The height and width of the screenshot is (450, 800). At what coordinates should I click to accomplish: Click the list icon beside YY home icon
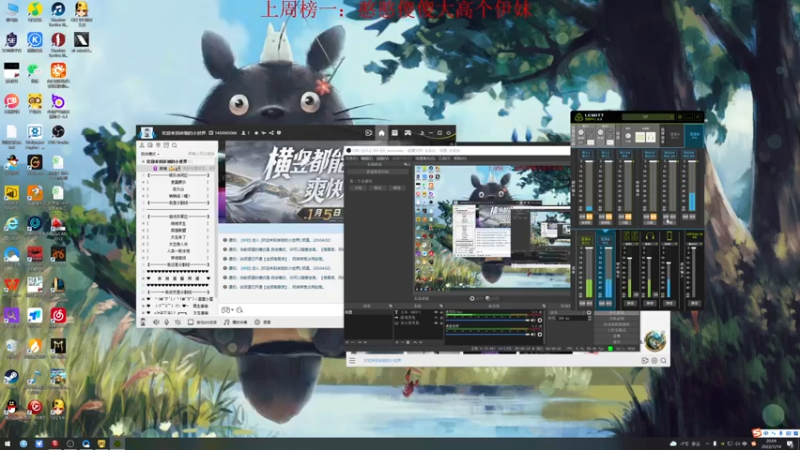pos(394,133)
